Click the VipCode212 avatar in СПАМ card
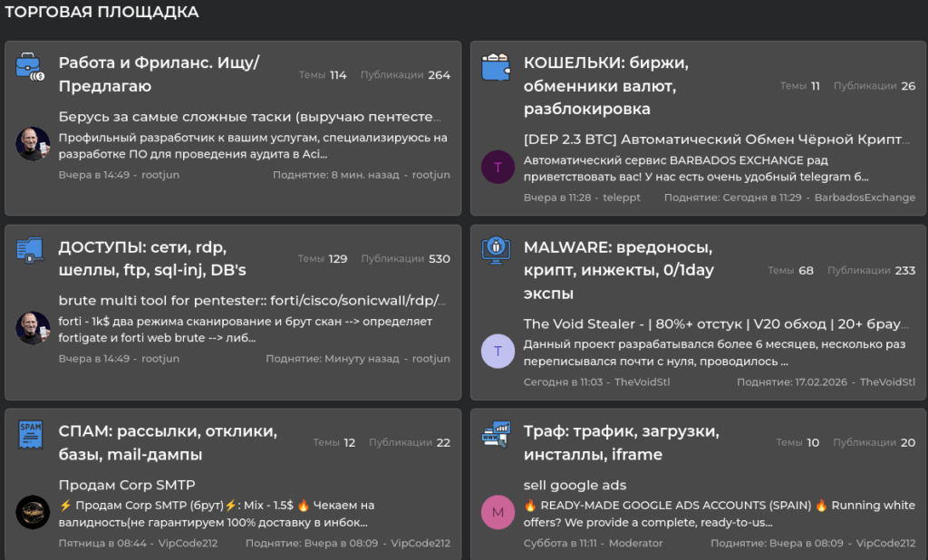Viewport: 928px width, 560px height. tap(33, 512)
